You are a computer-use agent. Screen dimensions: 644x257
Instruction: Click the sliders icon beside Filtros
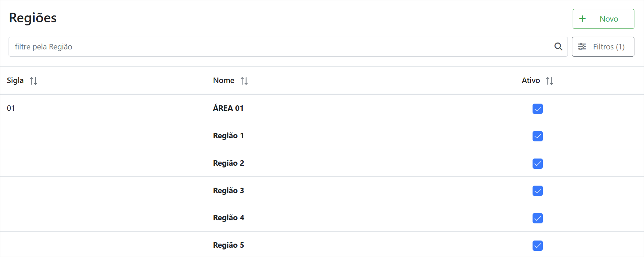point(582,47)
